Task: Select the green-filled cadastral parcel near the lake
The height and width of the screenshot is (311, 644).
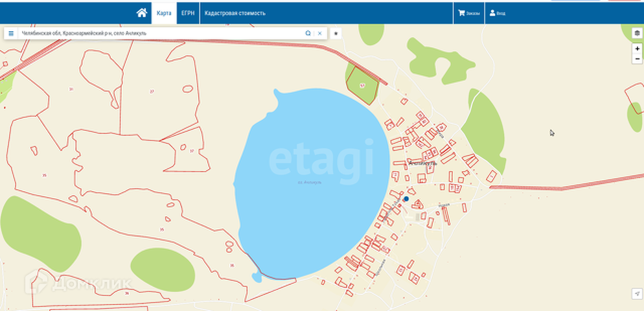Action: [362, 86]
